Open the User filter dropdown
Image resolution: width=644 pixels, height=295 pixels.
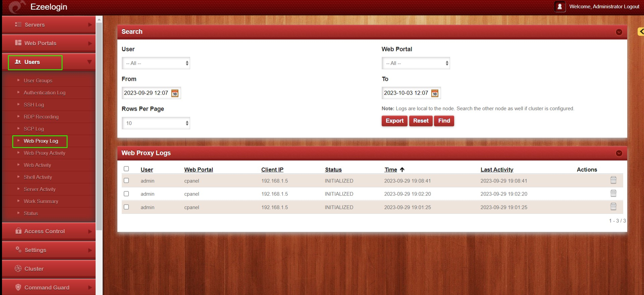pyautogui.click(x=156, y=63)
